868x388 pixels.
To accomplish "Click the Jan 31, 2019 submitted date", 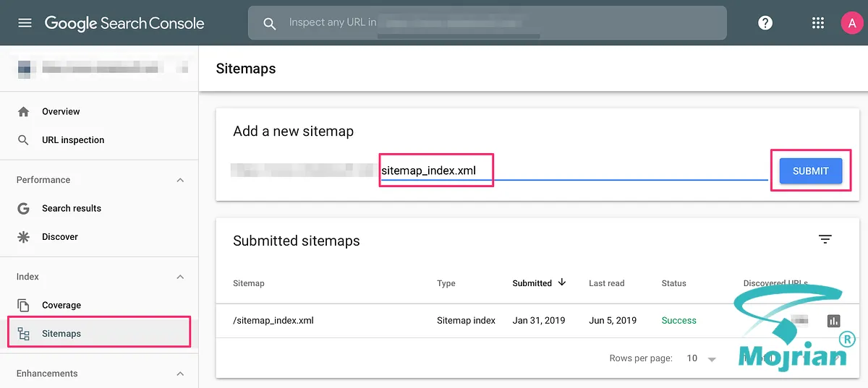I will [539, 320].
